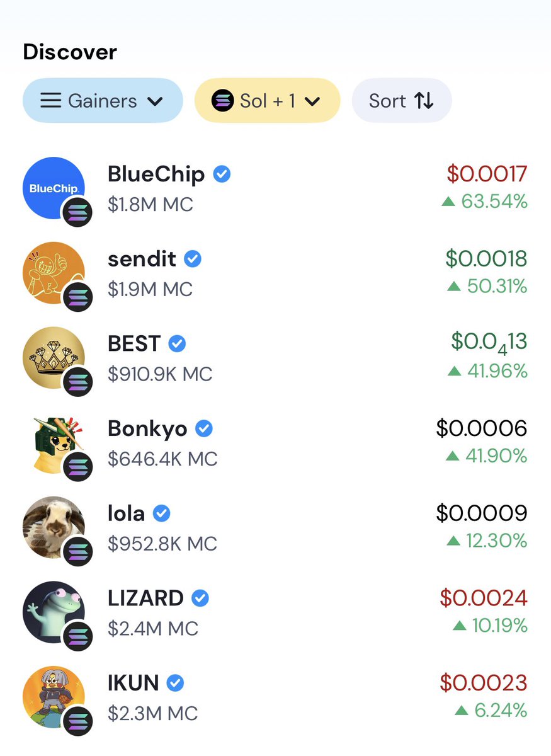
Task: Select the IKUN character token icon
Action: point(54,697)
